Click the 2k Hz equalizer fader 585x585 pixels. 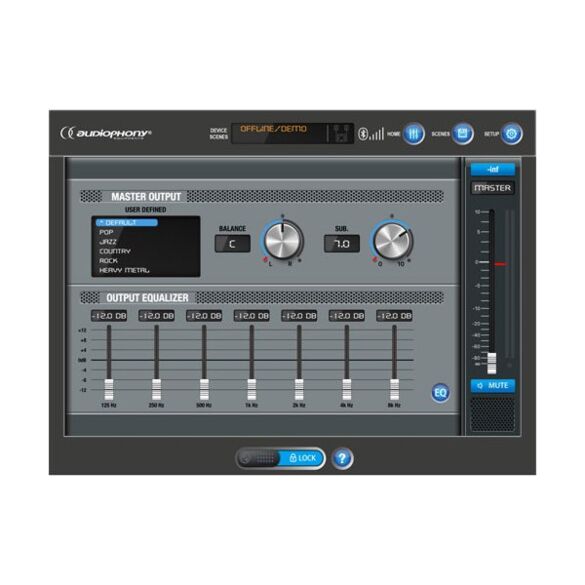[299, 390]
